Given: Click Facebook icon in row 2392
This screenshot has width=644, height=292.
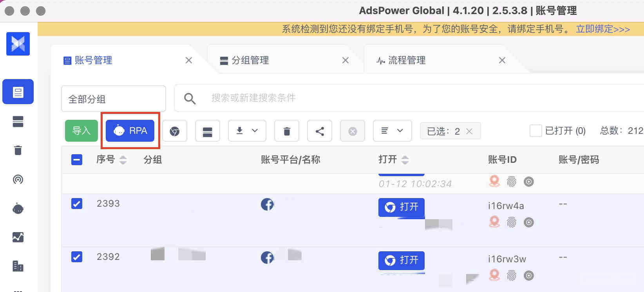Looking at the screenshot, I should [x=267, y=258].
